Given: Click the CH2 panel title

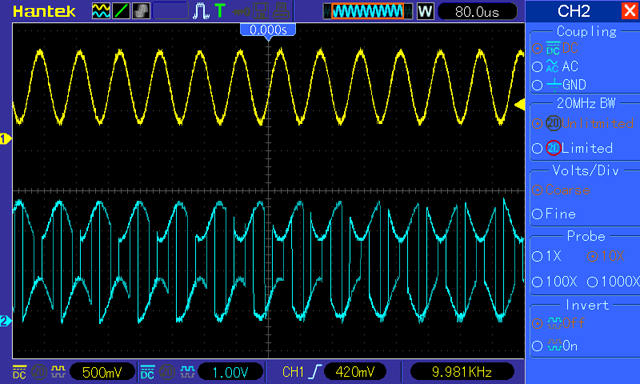Looking at the screenshot, I should (574, 11).
